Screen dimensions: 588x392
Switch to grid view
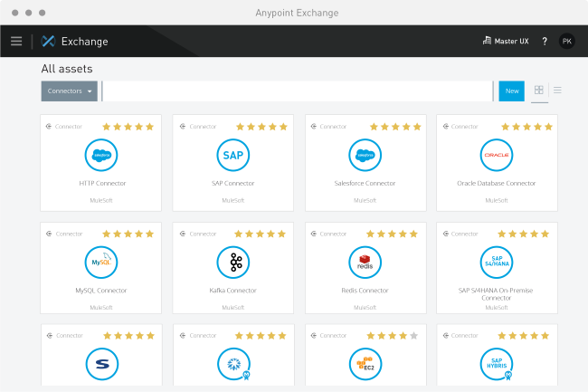click(x=539, y=90)
